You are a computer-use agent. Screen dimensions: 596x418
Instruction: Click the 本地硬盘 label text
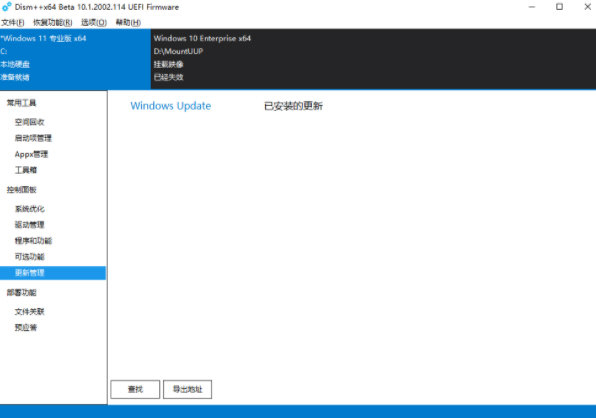[15, 64]
